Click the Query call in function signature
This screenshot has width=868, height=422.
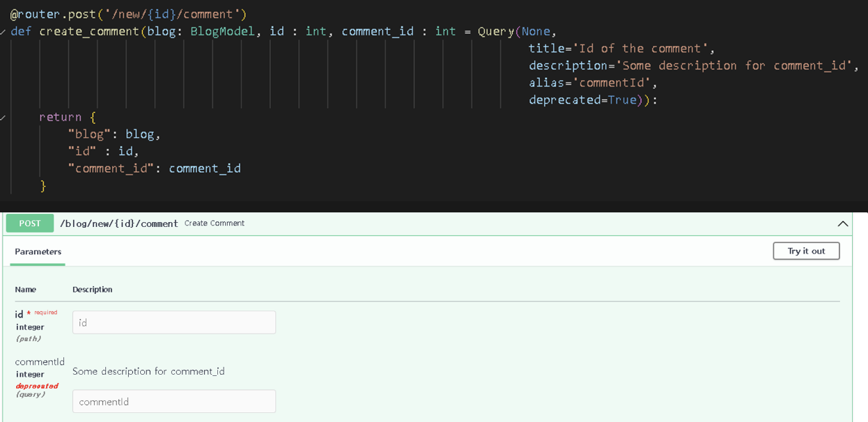coord(495,31)
